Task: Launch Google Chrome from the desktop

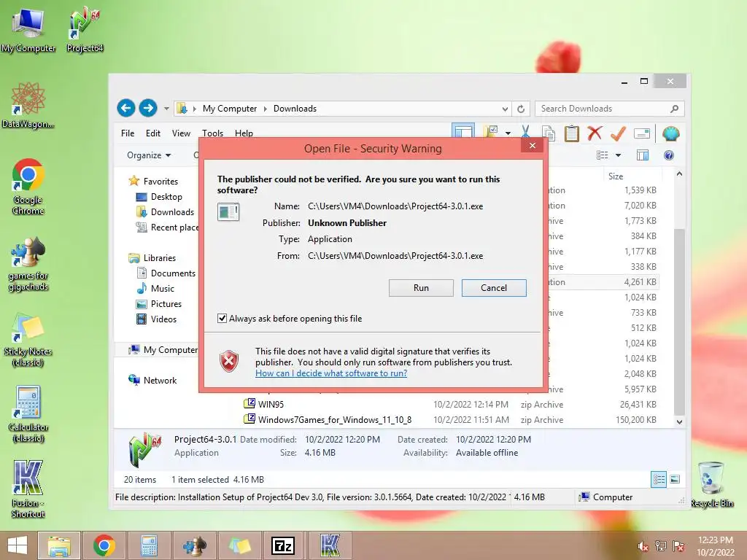Action: coord(28,187)
